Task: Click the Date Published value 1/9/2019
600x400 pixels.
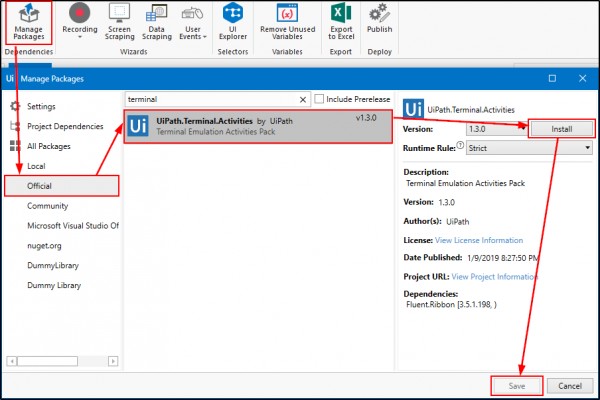Action: [502, 258]
